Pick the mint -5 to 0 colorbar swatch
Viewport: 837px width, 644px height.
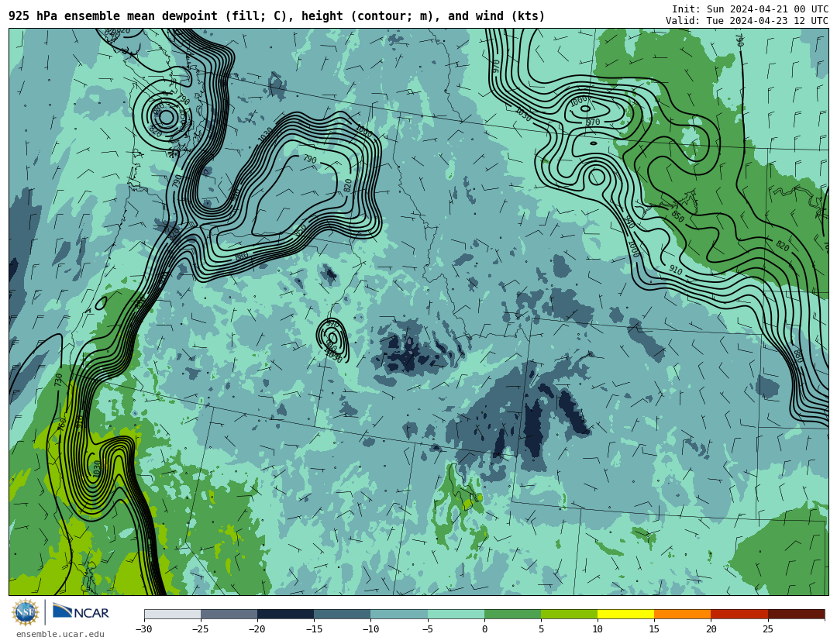pyautogui.click(x=456, y=614)
